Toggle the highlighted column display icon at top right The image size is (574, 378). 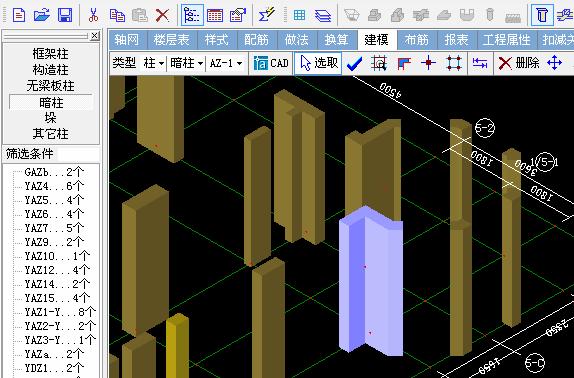543,15
